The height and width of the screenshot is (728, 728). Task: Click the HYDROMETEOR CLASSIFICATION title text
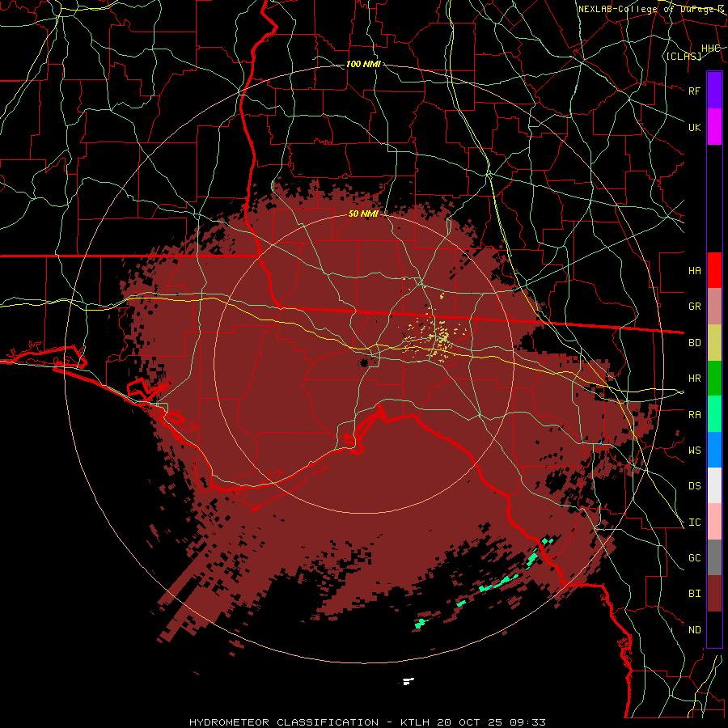click(284, 722)
